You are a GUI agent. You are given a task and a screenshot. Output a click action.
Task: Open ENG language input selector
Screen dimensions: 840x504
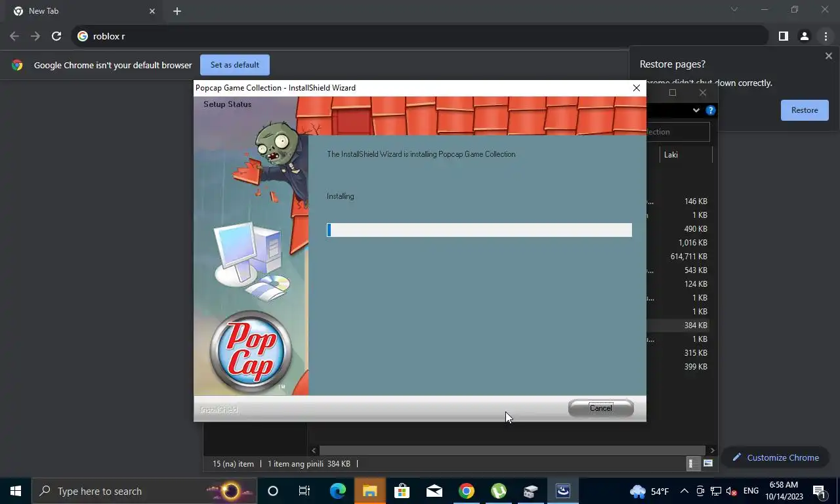point(751,491)
